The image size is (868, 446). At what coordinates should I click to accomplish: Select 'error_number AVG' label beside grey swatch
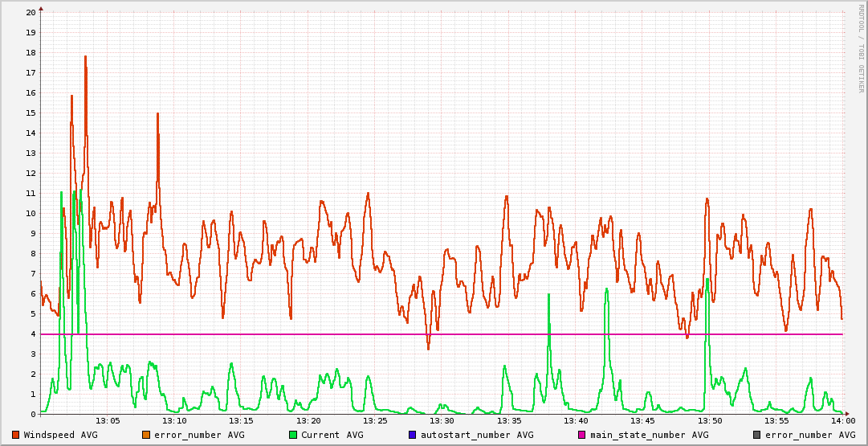coord(810,435)
